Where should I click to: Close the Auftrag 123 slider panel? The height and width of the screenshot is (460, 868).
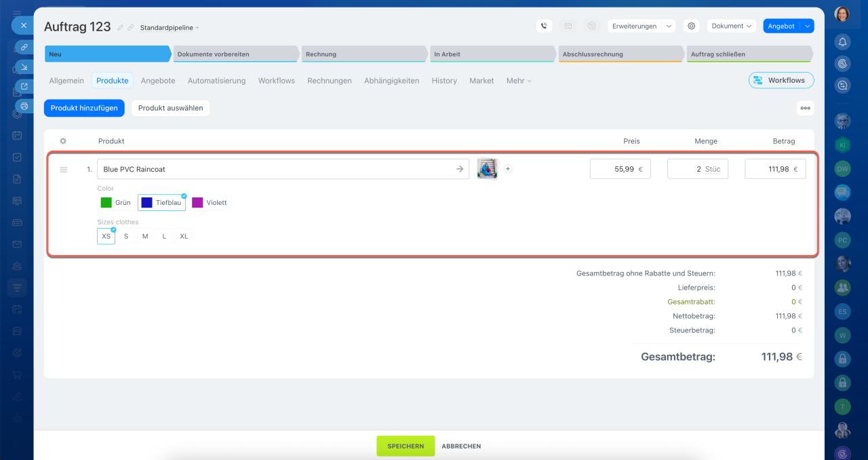click(x=22, y=25)
